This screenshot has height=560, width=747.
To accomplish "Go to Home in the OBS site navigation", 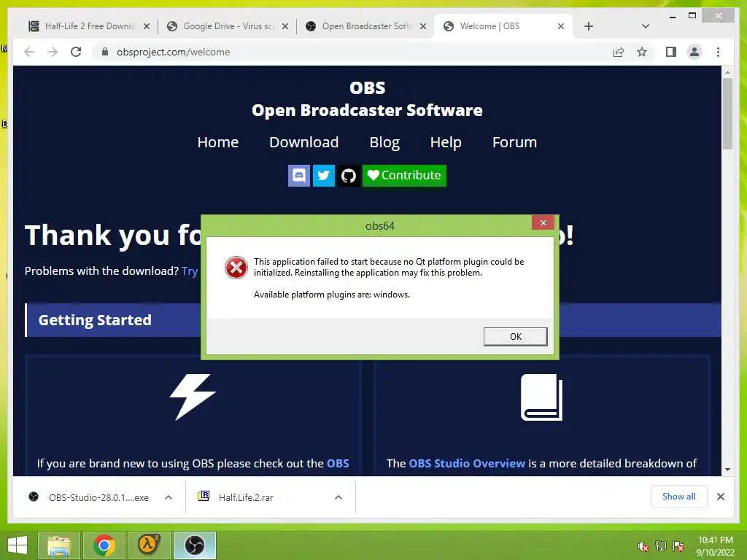I will tap(217, 142).
